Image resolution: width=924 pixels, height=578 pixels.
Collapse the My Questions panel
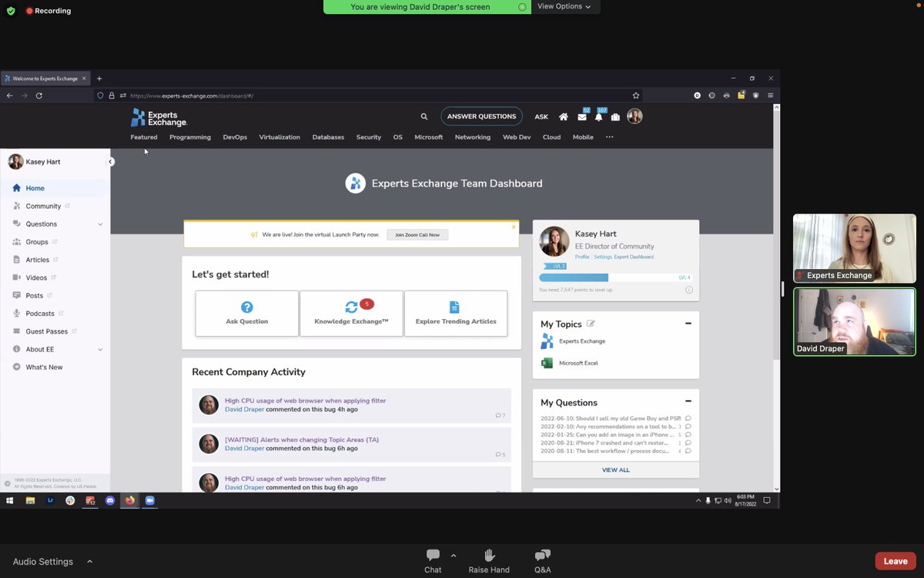tap(688, 402)
